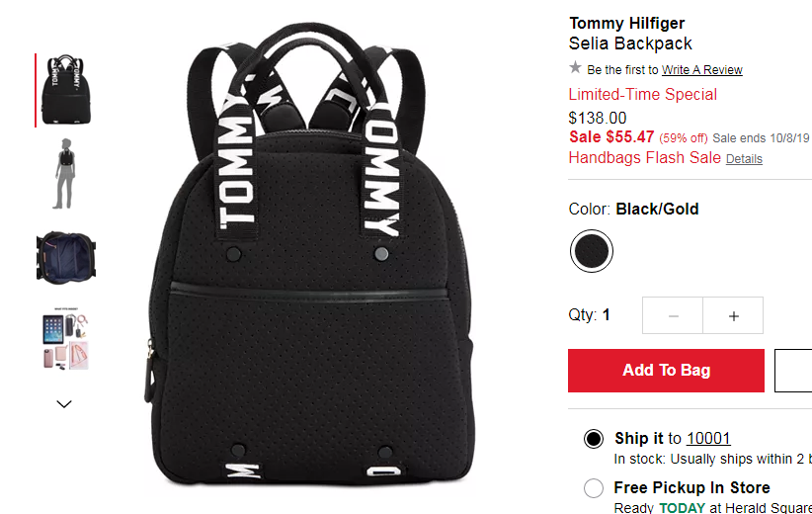
Task: Open Handbags Flash Sale Details link
Action: tap(744, 159)
